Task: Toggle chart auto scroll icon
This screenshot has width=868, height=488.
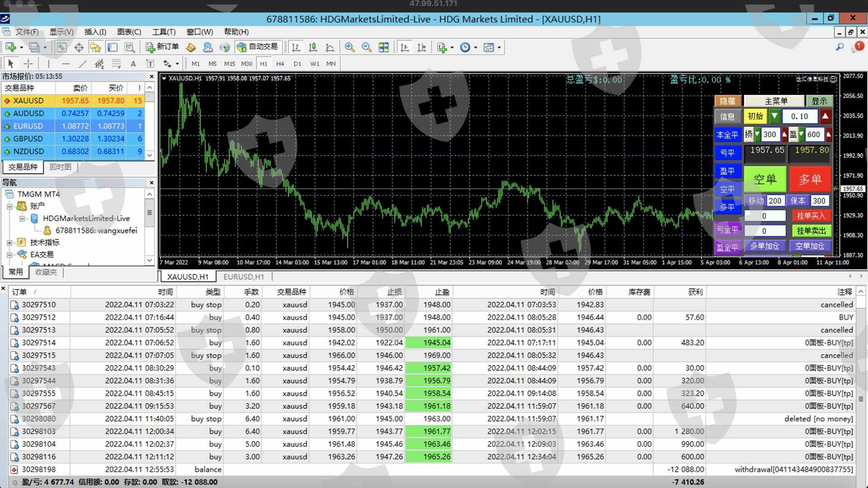Action: tap(405, 47)
